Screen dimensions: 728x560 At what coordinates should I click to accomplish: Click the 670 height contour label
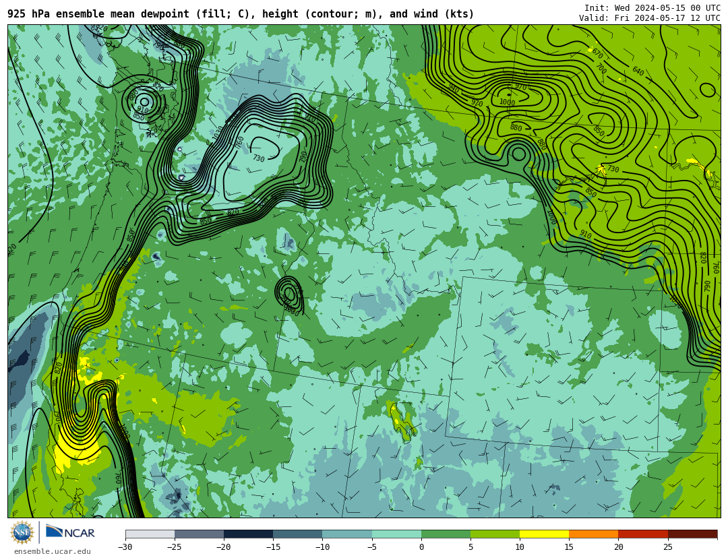(597, 53)
